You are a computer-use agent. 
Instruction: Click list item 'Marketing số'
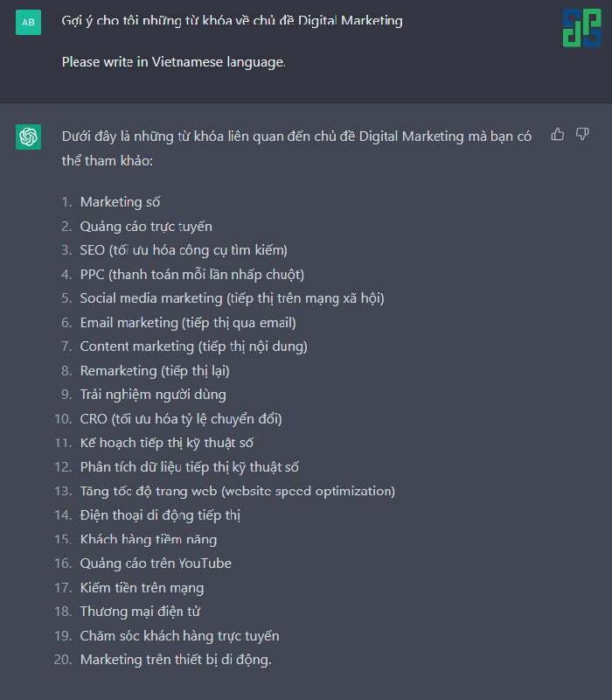point(120,202)
